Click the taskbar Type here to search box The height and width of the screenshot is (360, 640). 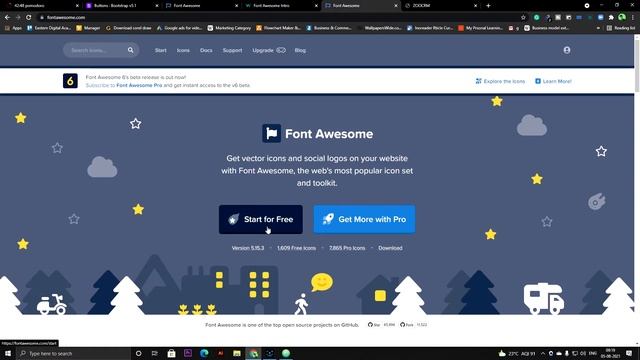[x=73, y=353]
